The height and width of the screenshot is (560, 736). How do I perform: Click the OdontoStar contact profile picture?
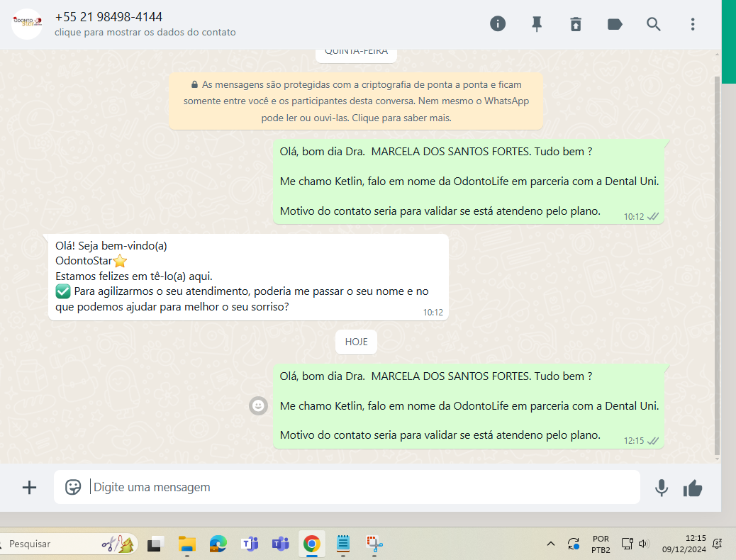click(27, 24)
